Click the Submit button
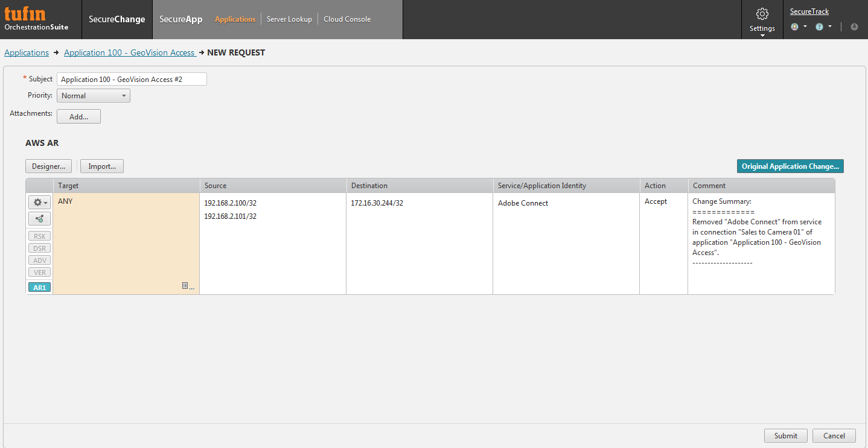The height and width of the screenshot is (448, 868). 785,436
